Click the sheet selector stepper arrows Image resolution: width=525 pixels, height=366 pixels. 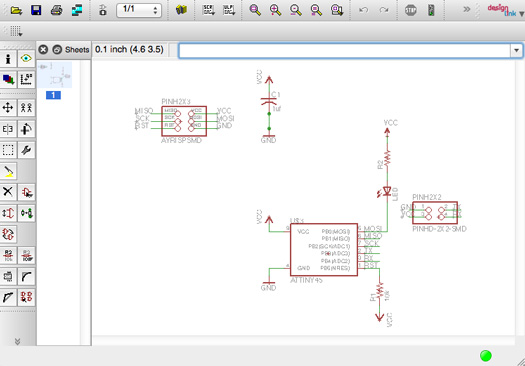(x=155, y=10)
